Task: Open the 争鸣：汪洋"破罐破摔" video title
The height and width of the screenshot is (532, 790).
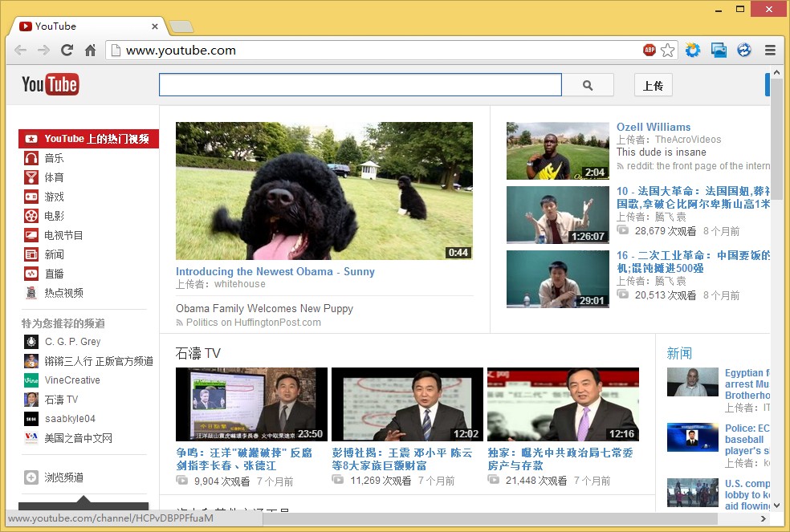Action: pyautogui.click(x=244, y=459)
